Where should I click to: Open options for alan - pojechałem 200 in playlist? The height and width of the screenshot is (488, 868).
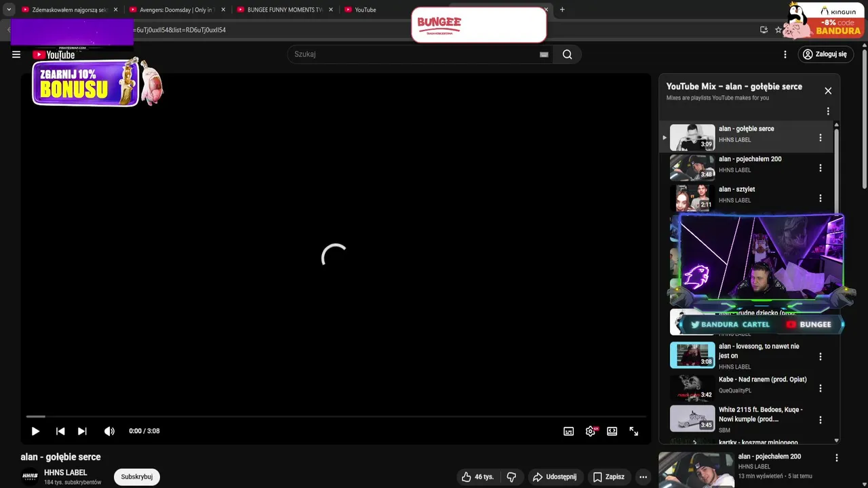821,168
